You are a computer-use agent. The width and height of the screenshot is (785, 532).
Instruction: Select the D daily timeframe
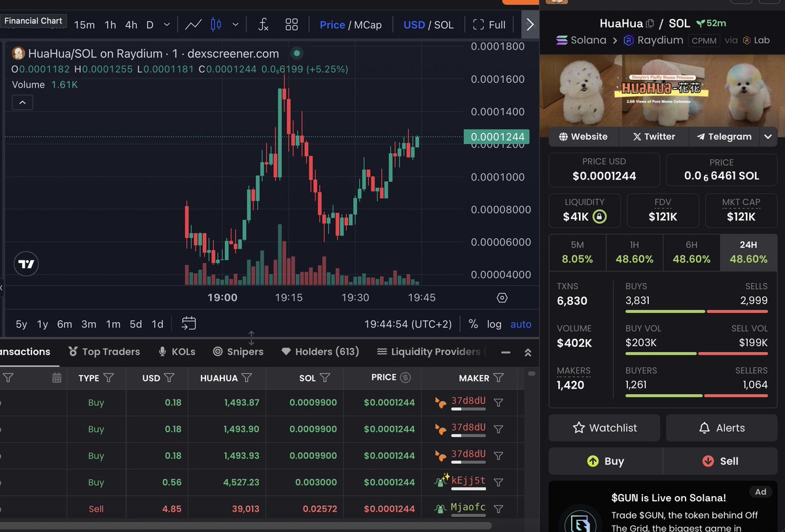click(150, 25)
